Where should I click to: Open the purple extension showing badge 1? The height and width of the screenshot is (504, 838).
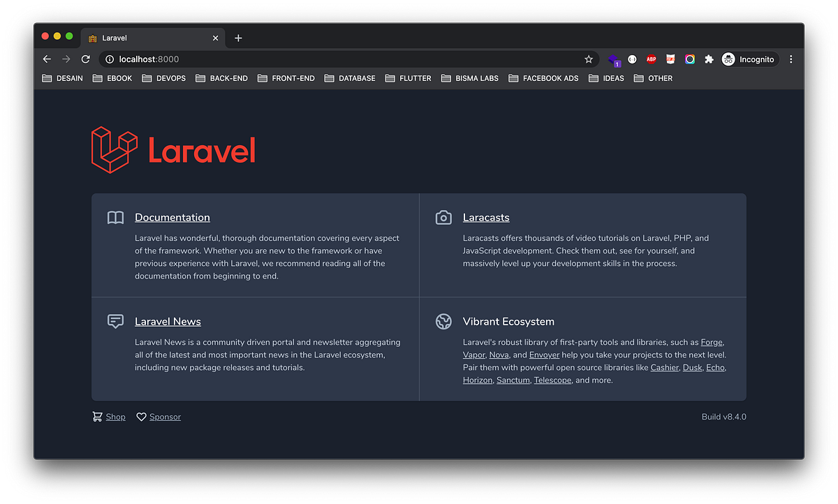coord(613,59)
